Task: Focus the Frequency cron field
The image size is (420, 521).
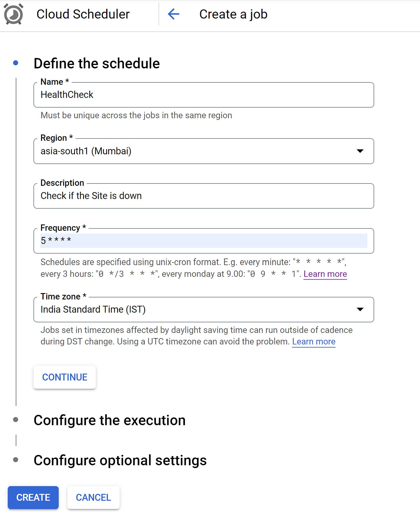Action: click(204, 241)
